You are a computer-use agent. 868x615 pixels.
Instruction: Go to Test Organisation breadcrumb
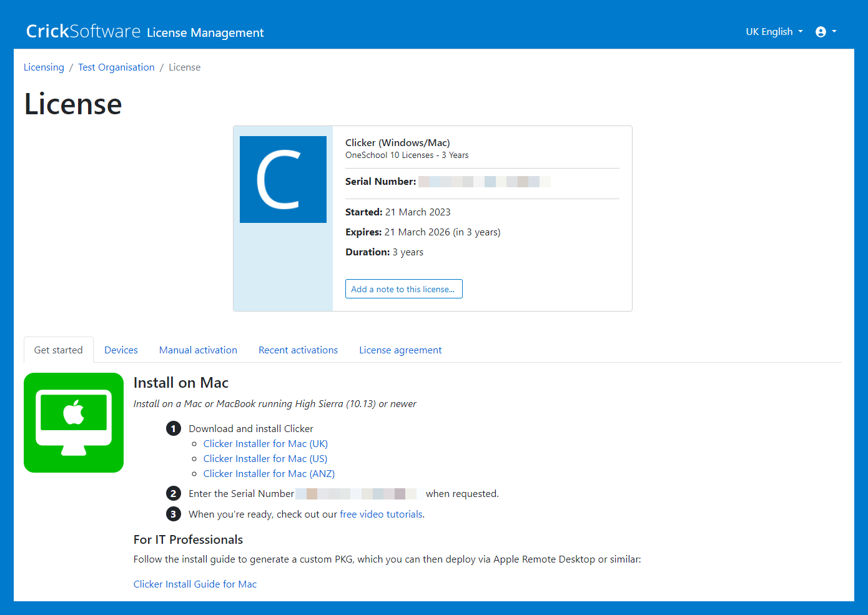116,67
